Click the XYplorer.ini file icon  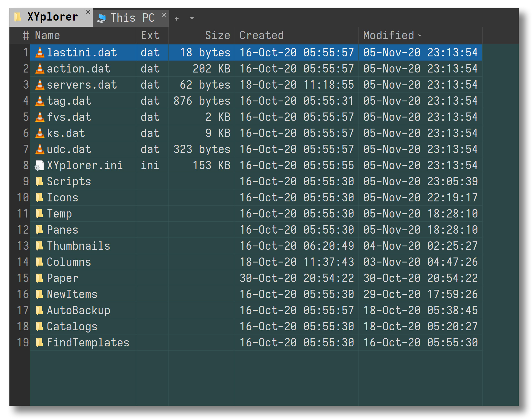tap(39, 166)
